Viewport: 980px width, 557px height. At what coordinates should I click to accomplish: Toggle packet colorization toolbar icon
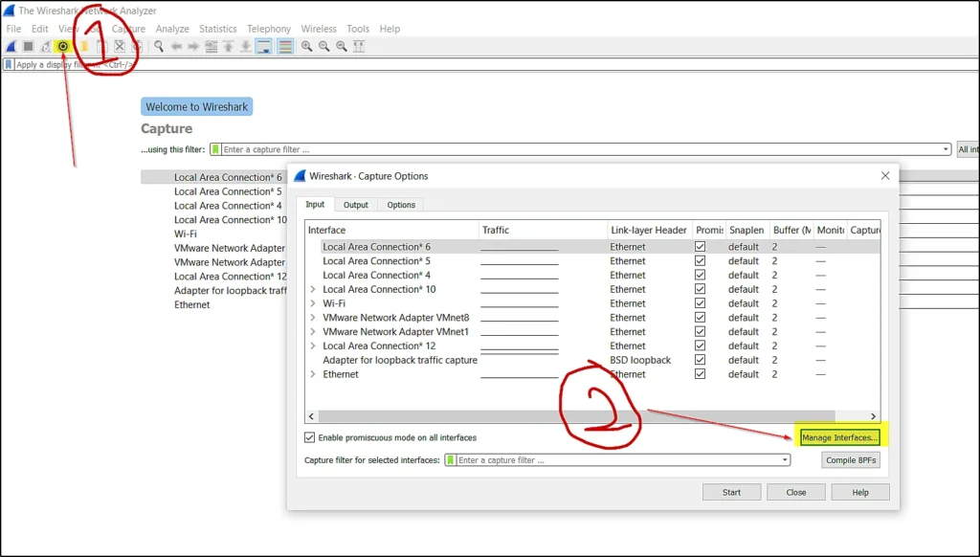285,46
